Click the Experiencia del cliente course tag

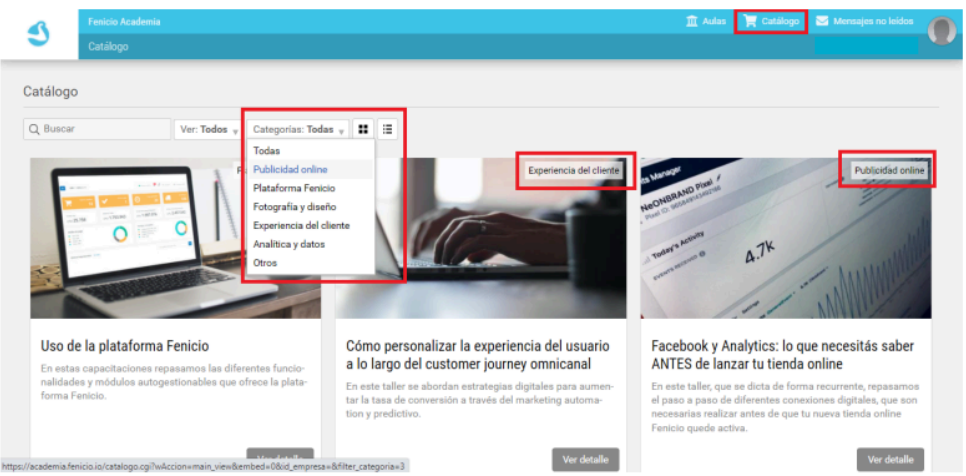[574, 171]
